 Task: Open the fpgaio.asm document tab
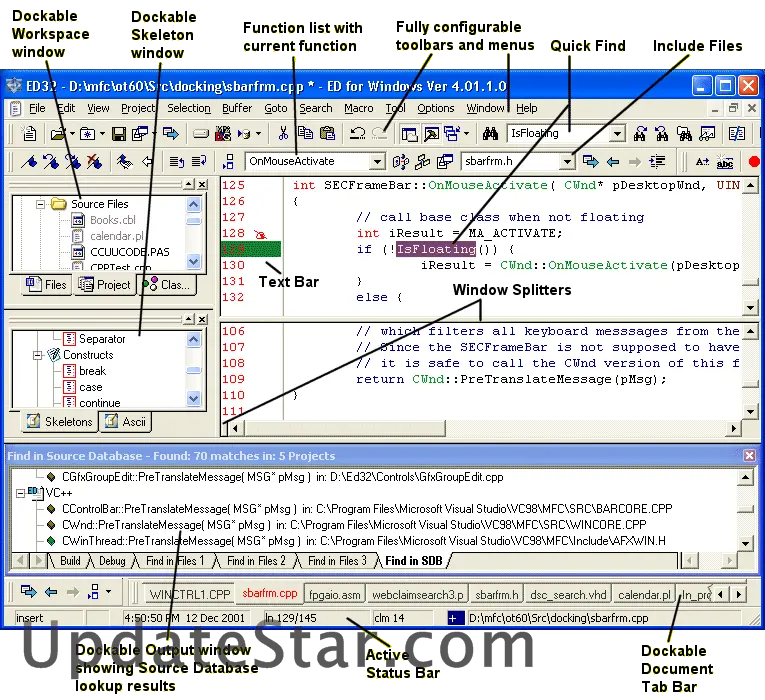click(335, 595)
